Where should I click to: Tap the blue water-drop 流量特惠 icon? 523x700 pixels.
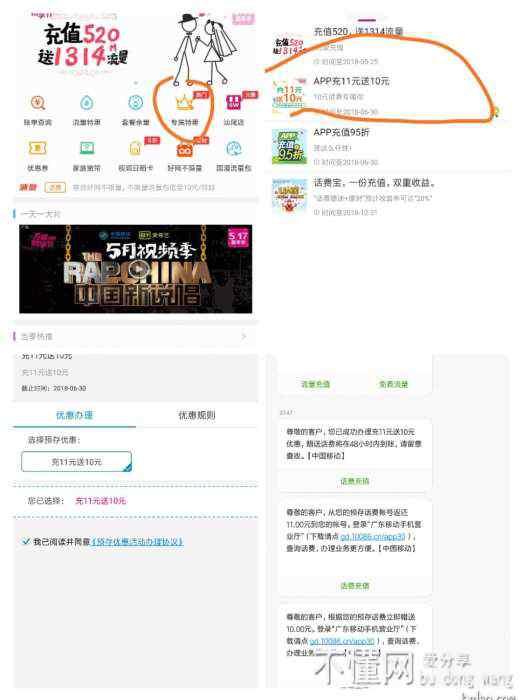point(87,103)
